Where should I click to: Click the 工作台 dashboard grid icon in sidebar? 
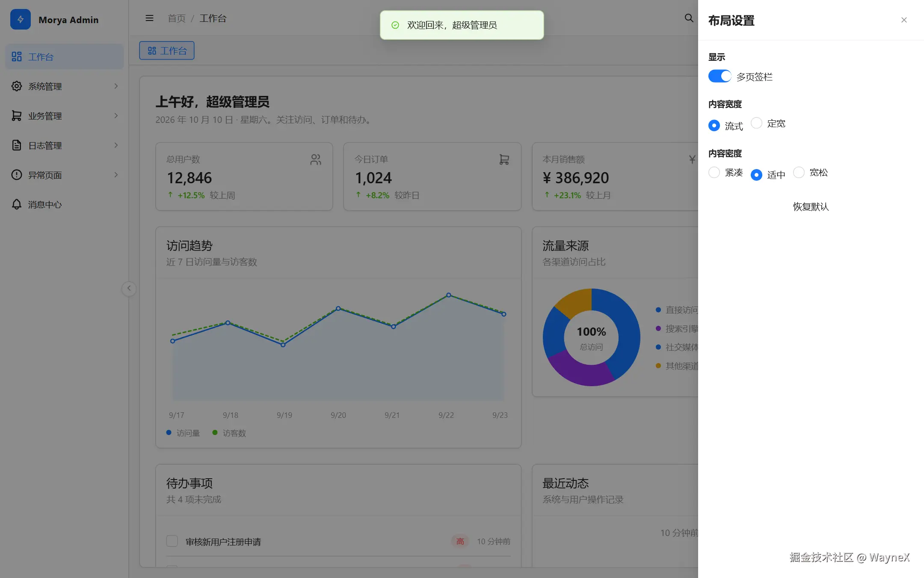tap(17, 57)
